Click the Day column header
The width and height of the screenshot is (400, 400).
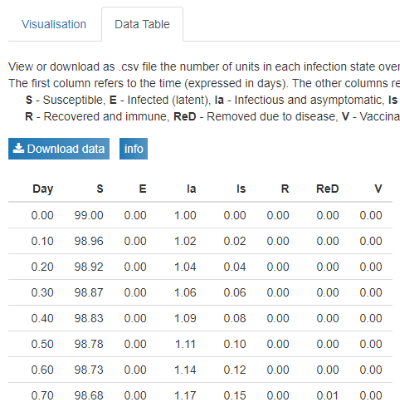(x=43, y=189)
